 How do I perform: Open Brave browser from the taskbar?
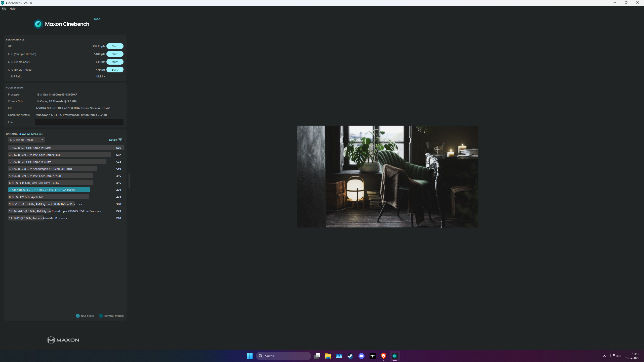(x=384, y=356)
